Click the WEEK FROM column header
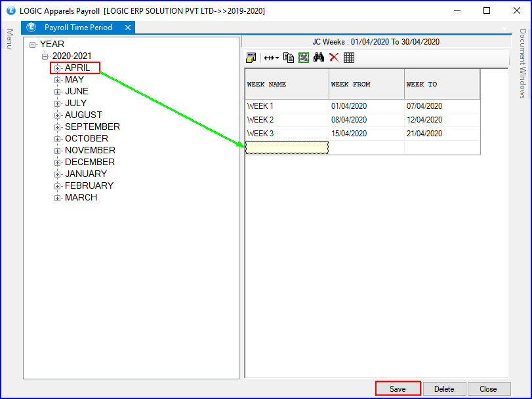Image resolution: width=532 pixels, height=399 pixels. tap(367, 84)
